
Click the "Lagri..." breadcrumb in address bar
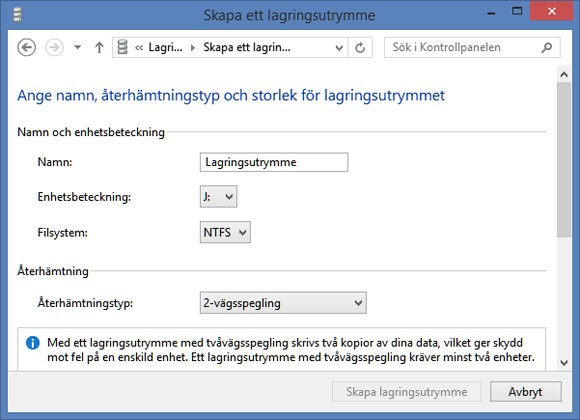[165, 47]
